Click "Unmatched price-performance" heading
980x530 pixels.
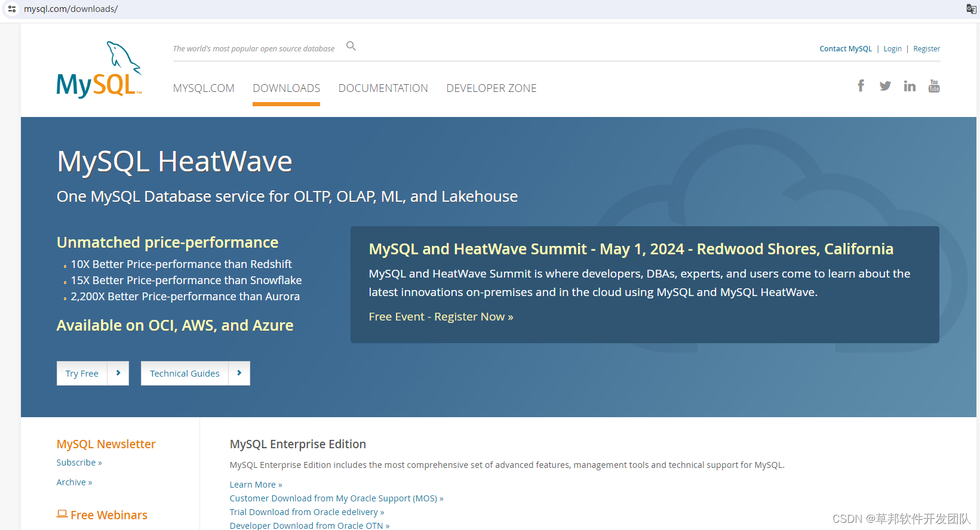[x=167, y=242]
